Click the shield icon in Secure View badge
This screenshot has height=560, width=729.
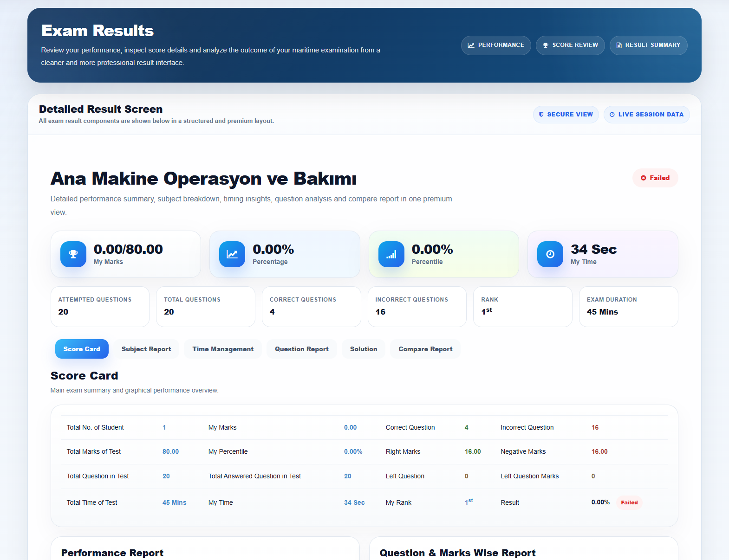pos(541,115)
